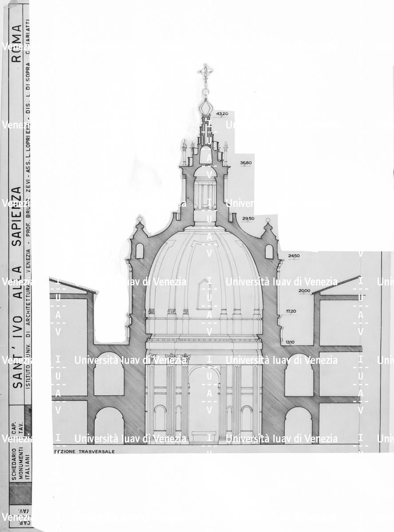Click the 29.50 elevation label
The image size is (394, 532).
248,218
